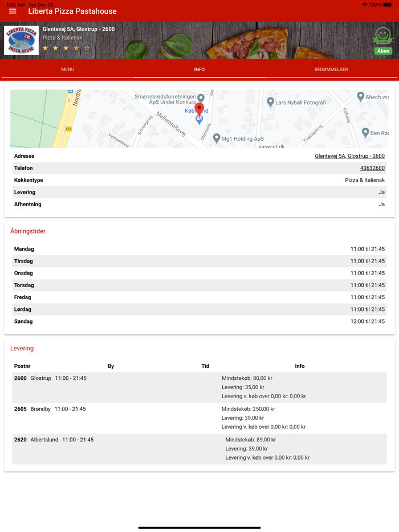This screenshot has width=399, height=532.
Task: Tap the Afhentning row label
Action: click(27, 204)
